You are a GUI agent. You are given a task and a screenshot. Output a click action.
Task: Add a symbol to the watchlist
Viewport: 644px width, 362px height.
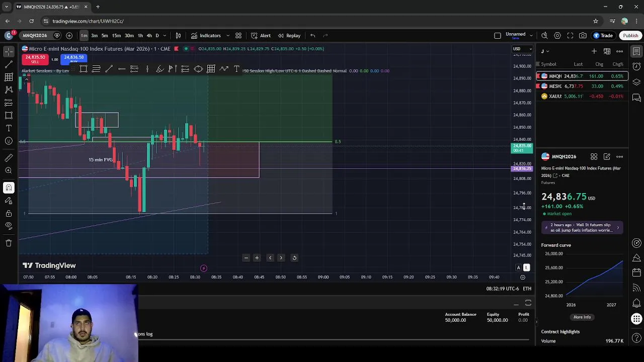coord(594,51)
